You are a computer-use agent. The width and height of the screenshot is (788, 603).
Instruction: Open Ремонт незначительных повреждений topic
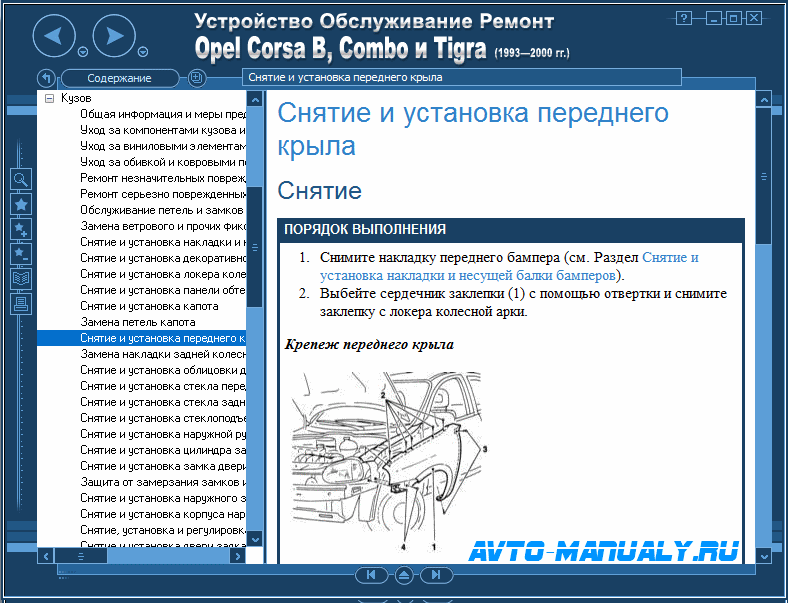[x=163, y=178]
